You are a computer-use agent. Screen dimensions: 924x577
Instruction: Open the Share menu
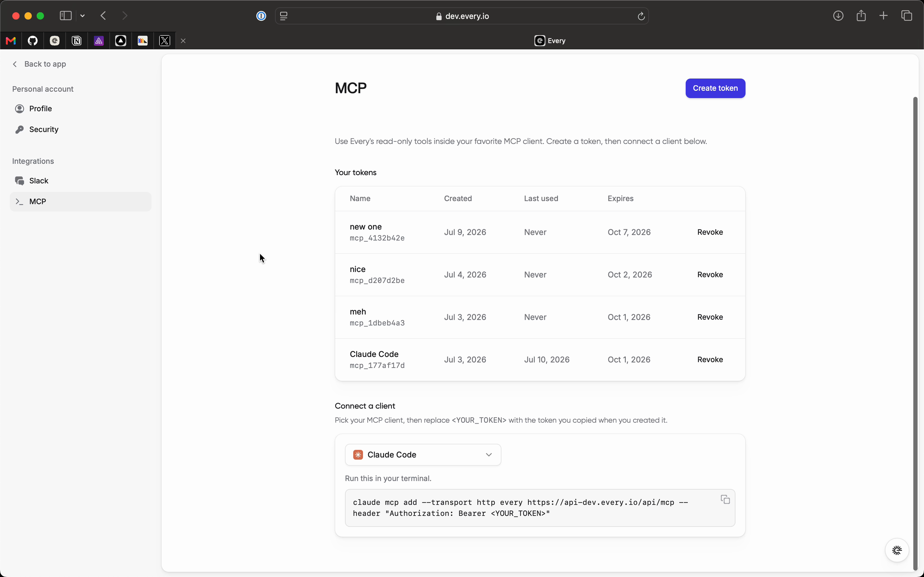point(861,16)
